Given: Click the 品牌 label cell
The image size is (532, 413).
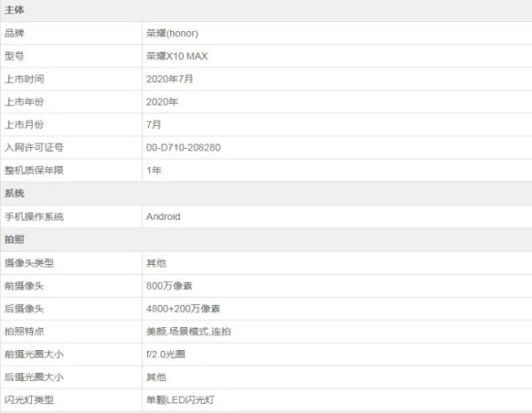Looking at the screenshot, I should 14,33.
